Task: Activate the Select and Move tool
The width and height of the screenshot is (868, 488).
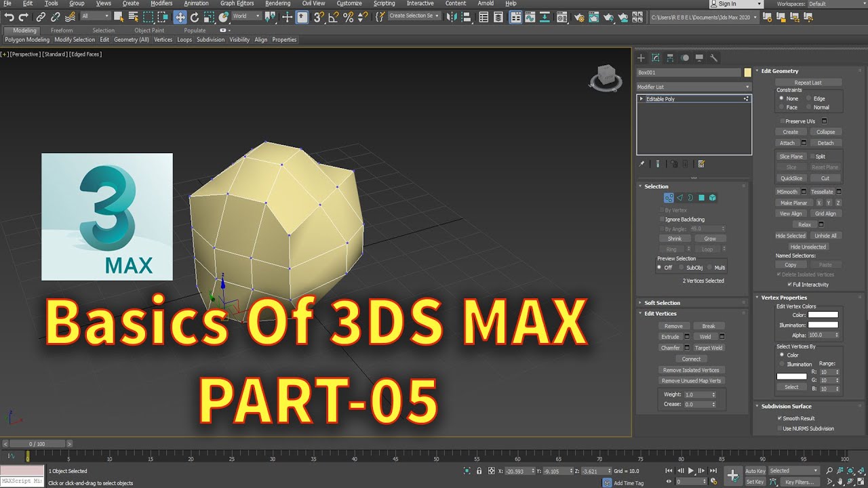Action: click(180, 17)
